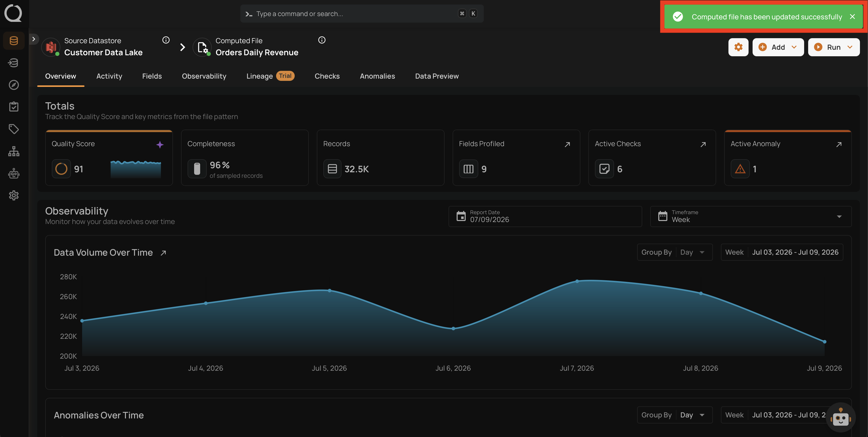
Task: Click the Computed File info icon
Action: pyautogui.click(x=322, y=40)
